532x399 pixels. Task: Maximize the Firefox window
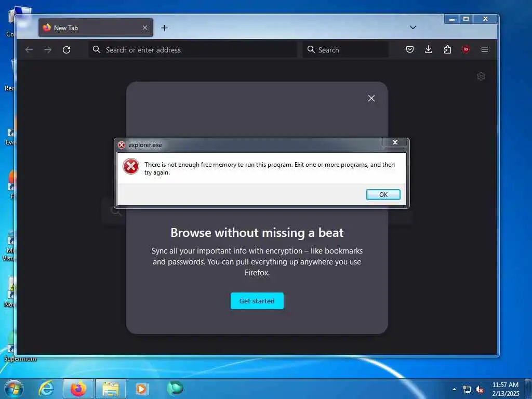(466, 19)
